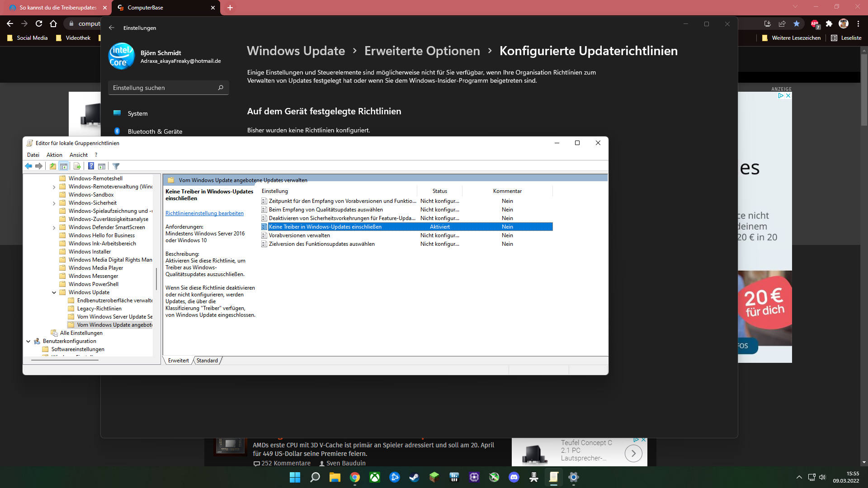
Task: Click the bookmark star in Chrome address bar
Action: click(x=797, y=24)
